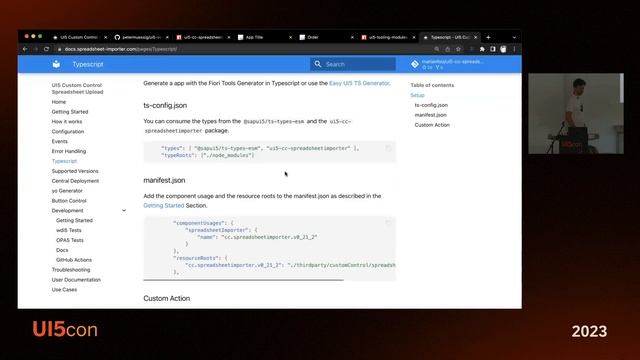
Task: Click the code block horizontal scrollbar
Action: coord(244,280)
